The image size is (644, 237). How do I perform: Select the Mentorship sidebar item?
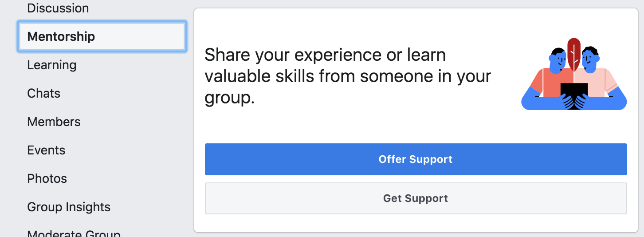pyautogui.click(x=61, y=36)
